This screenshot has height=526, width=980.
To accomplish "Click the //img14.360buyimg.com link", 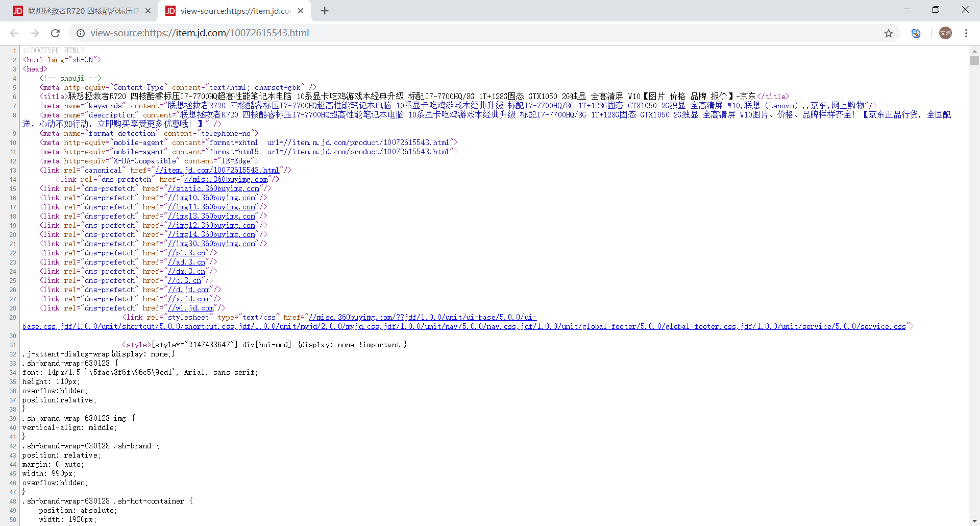I will tap(211, 234).
